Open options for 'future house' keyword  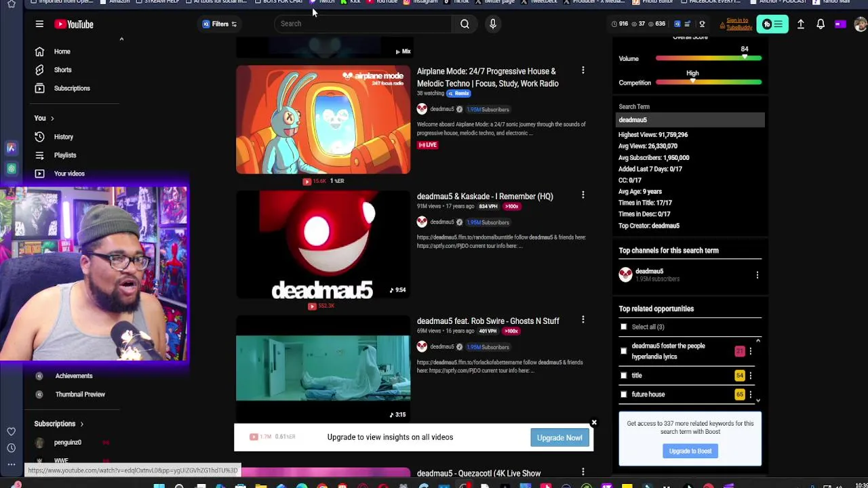750,394
